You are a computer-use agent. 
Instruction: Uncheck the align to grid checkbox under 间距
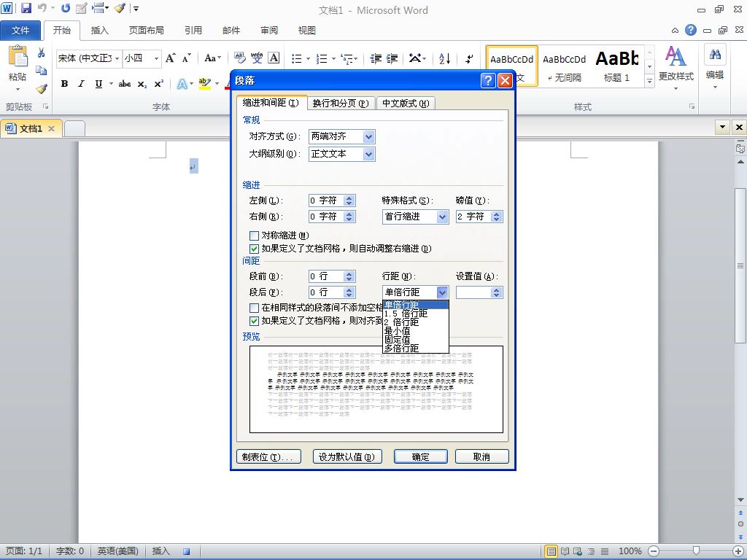coord(254,321)
